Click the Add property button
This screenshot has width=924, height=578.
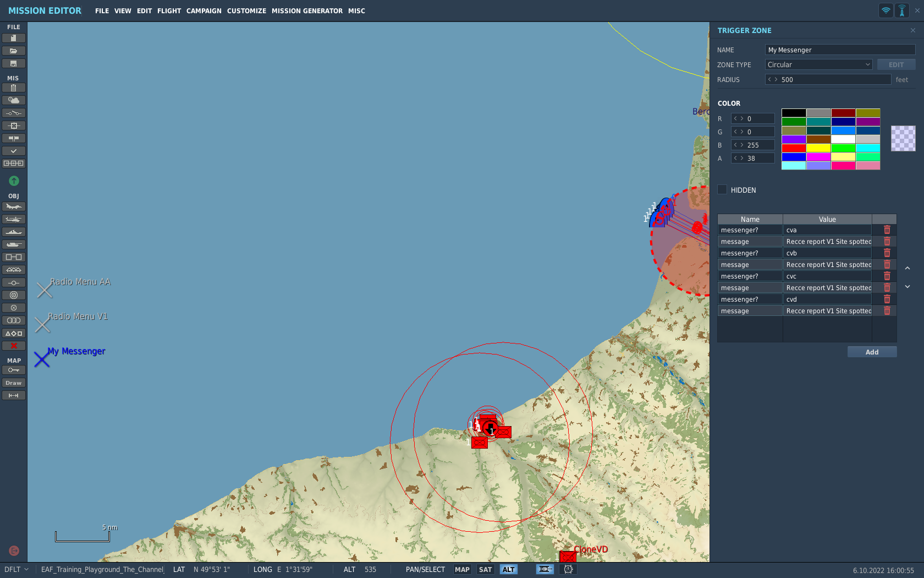pyautogui.click(x=872, y=352)
